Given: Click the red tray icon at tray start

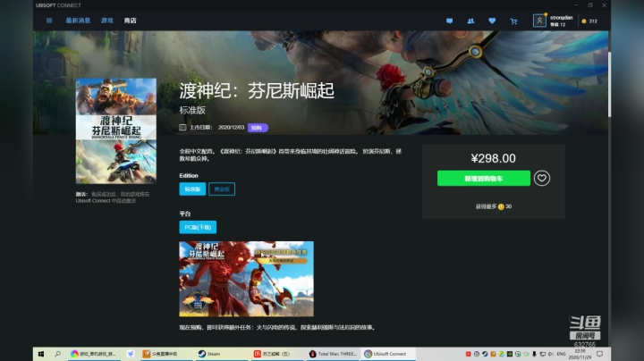Looking at the screenshot, I should (468, 354).
